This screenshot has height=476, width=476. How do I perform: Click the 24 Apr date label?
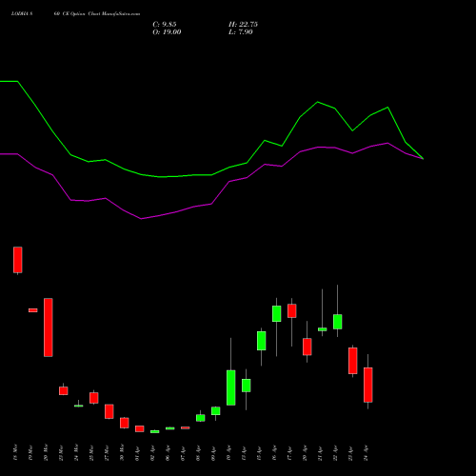click(366, 452)
